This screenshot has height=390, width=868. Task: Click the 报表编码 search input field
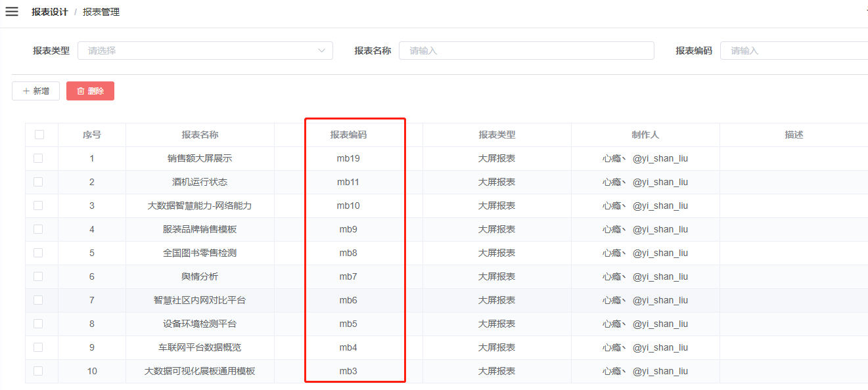(793, 51)
